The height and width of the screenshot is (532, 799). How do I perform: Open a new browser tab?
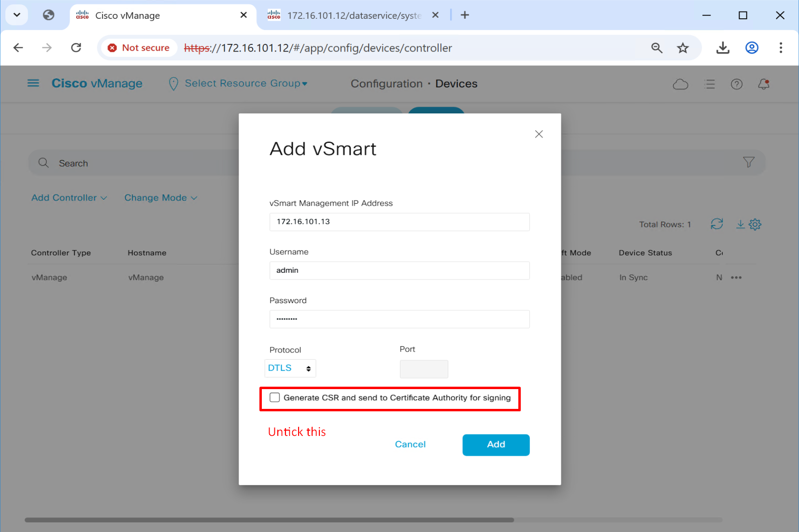tap(465, 15)
